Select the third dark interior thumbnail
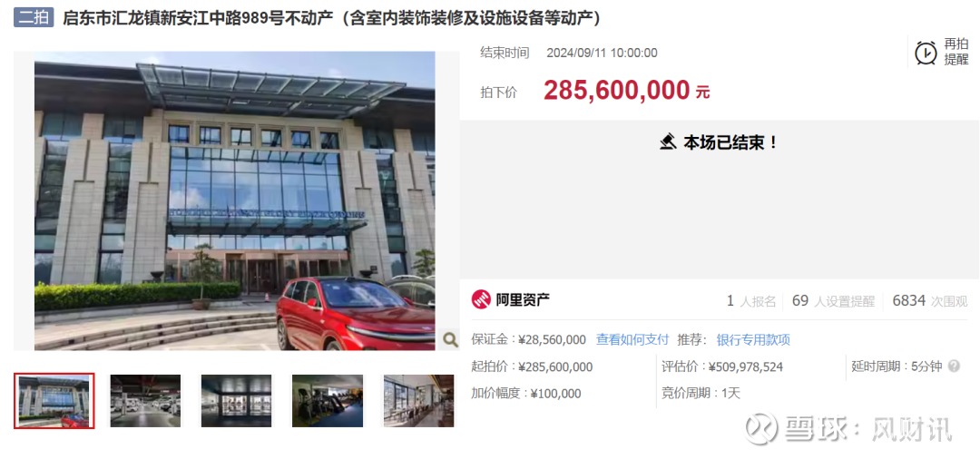The image size is (980, 459). tap(236, 401)
